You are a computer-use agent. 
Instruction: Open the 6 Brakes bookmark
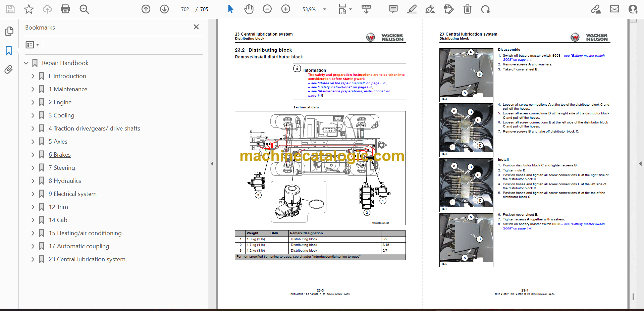(59, 155)
